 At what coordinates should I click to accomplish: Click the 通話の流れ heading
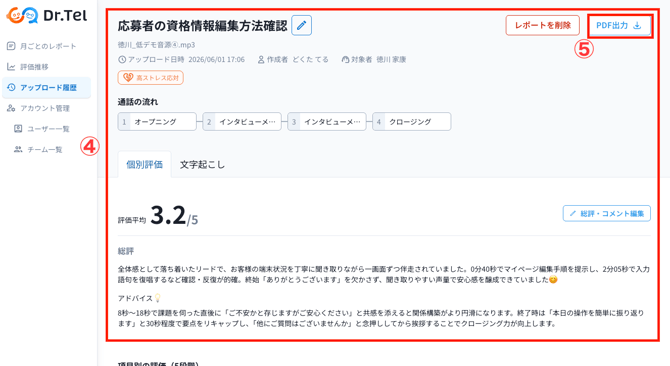tap(138, 102)
